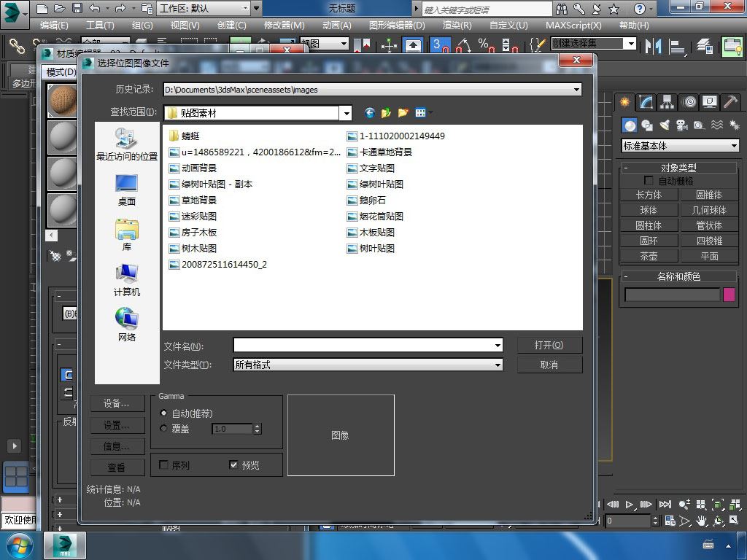Click the Save File floppy icon
Screen dimensions: 747x560
[77, 9]
